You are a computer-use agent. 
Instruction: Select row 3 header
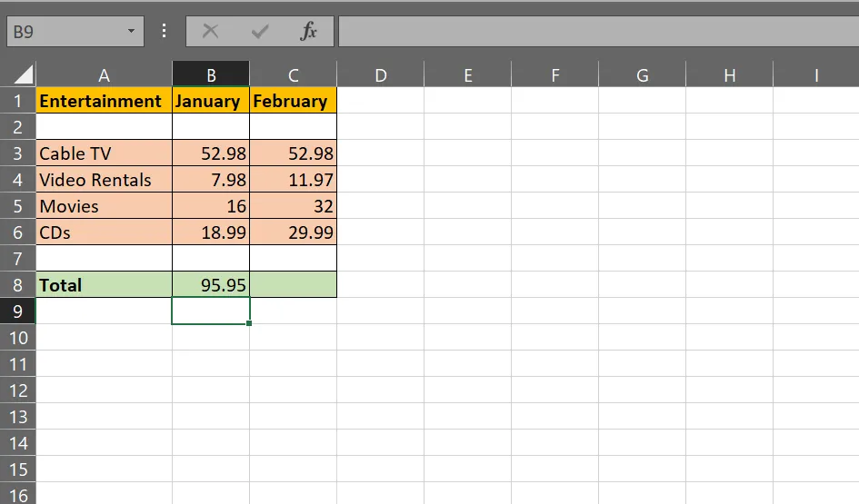click(x=17, y=153)
